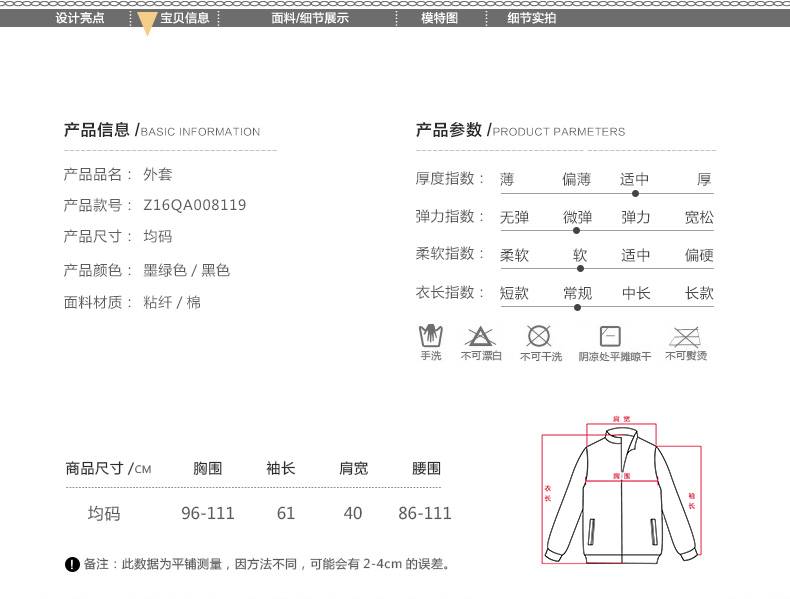The height and width of the screenshot is (599, 790).
Task: Switch to the 宝贝信息 tab
Action: point(184,18)
